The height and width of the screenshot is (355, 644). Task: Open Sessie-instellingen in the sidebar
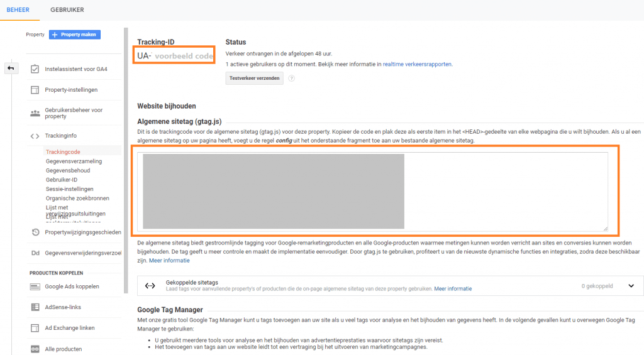tap(70, 189)
